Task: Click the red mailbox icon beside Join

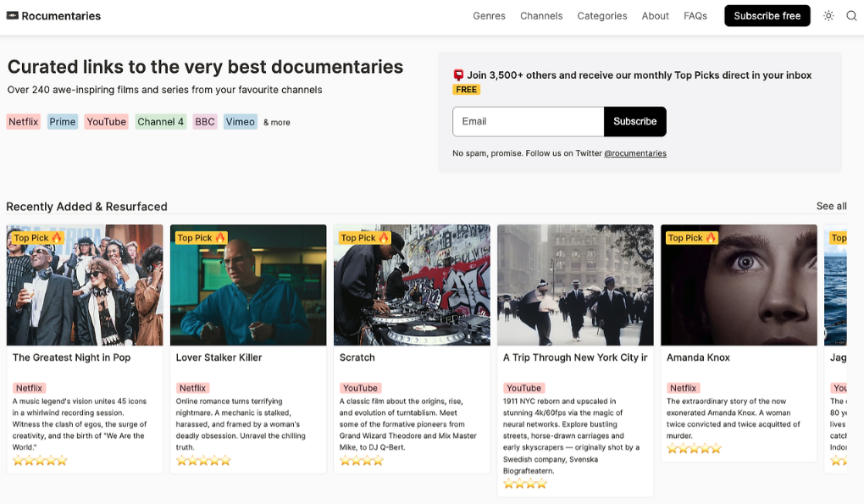Action: tap(458, 75)
